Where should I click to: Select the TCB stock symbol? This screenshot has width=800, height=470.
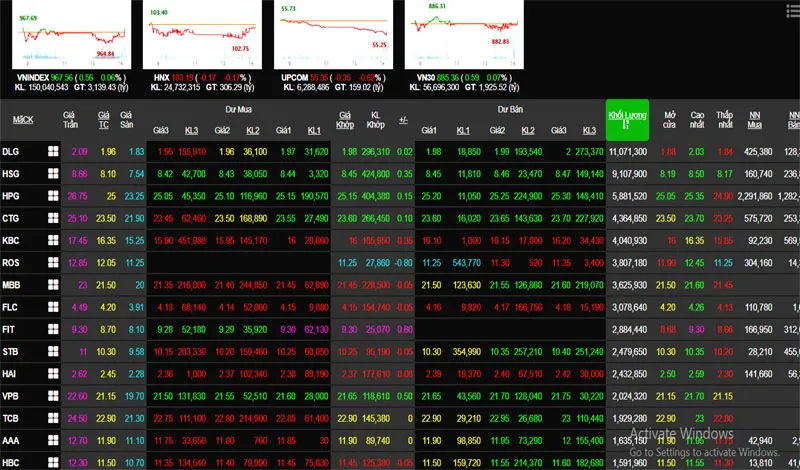(10, 418)
